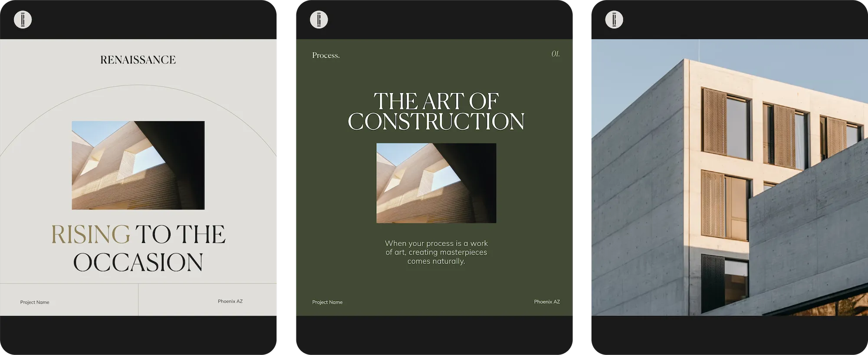Select the paragraph about process being art
Viewport: 868px width, 355px height.
(436, 252)
